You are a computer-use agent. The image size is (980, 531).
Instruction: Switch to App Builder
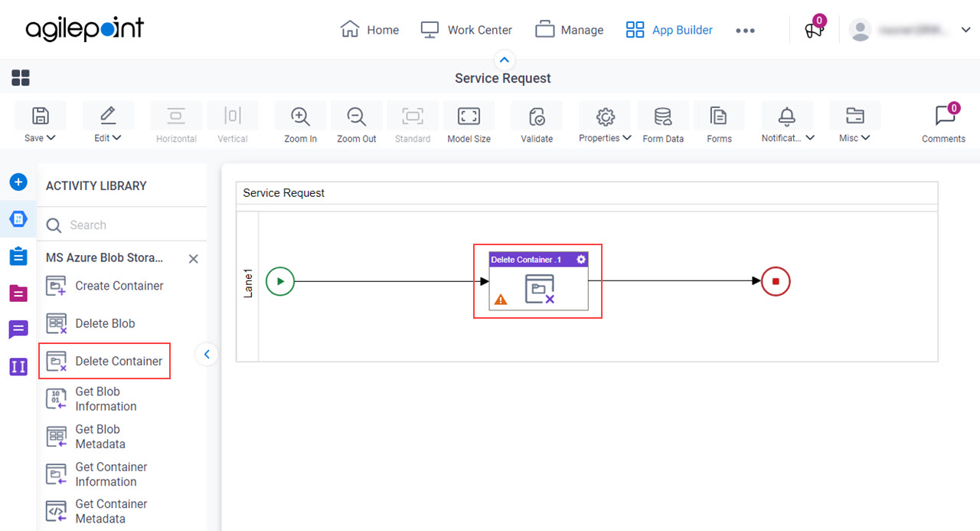pyautogui.click(x=669, y=30)
